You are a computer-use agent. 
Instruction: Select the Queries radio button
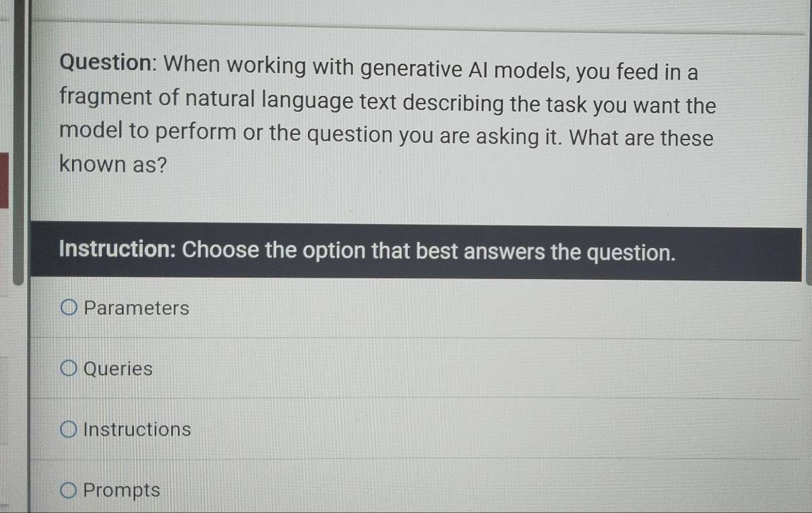68,369
